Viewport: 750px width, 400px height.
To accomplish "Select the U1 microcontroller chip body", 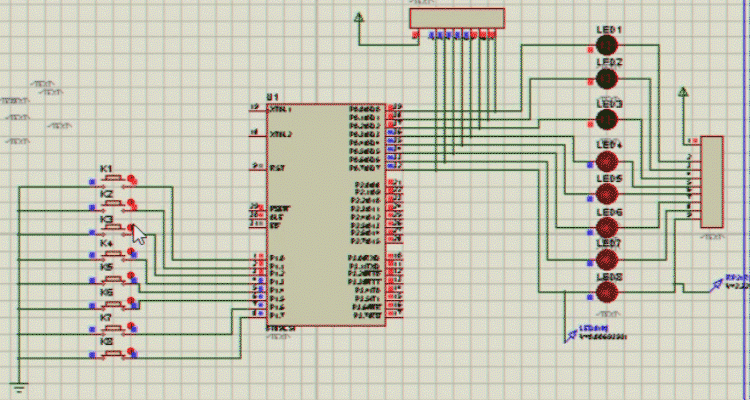I will tap(326, 215).
